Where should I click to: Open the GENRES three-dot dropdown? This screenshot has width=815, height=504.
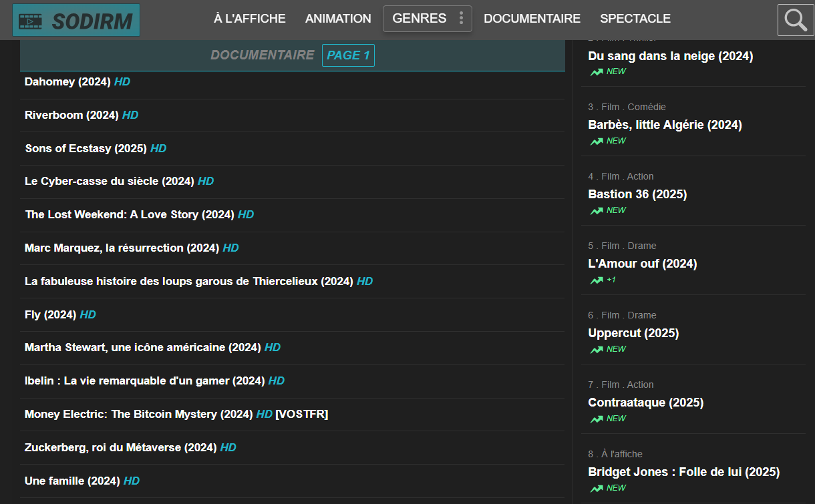pos(461,19)
